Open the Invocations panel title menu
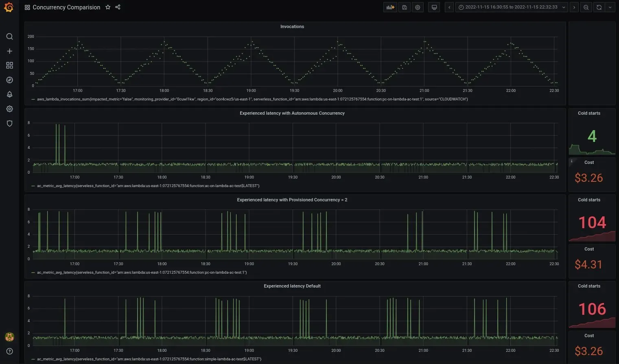Viewport: 619px width, 364px height. [292, 26]
